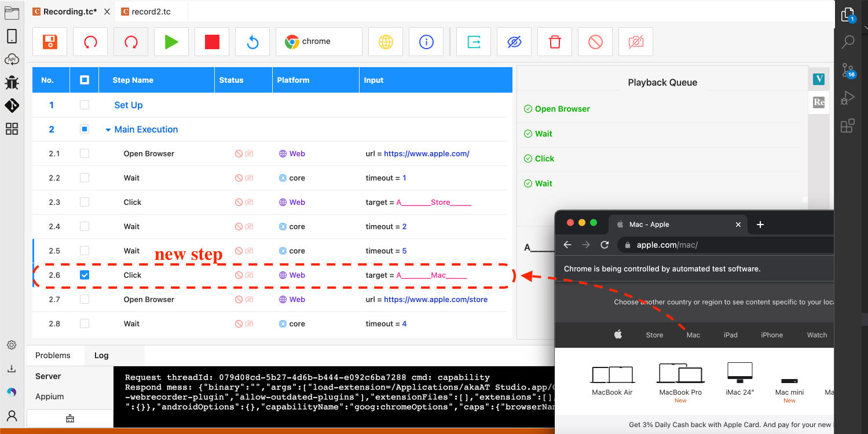This screenshot has width=868, height=434.
Task: Switch to the Log tab
Action: (101, 355)
